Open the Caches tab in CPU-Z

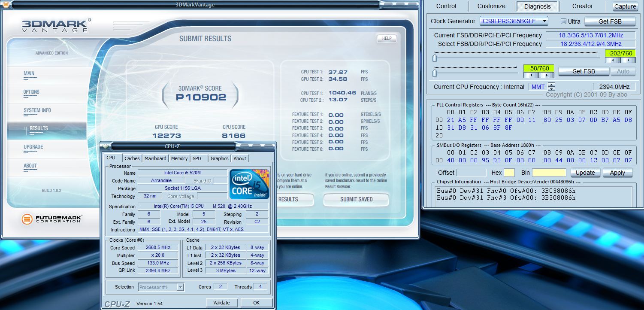(x=132, y=158)
